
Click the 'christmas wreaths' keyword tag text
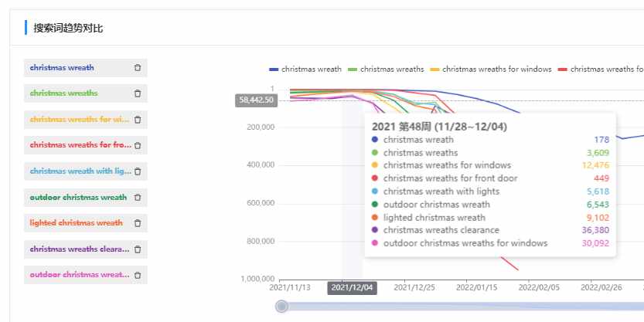pos(63,93)
